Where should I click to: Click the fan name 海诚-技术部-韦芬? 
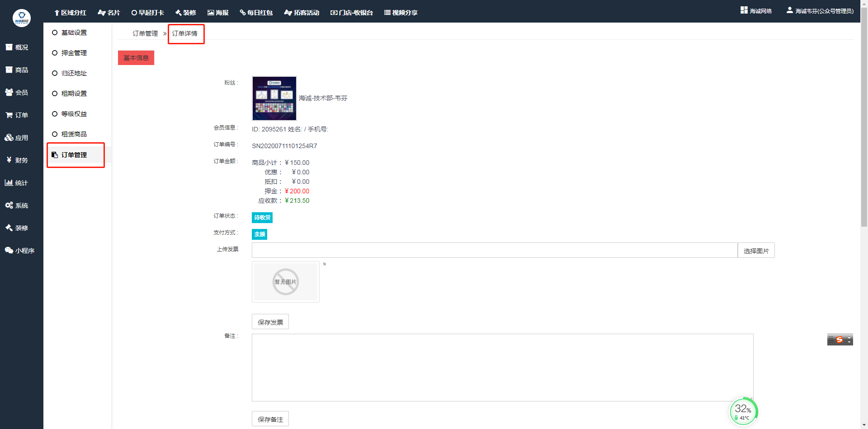point(323,98)
